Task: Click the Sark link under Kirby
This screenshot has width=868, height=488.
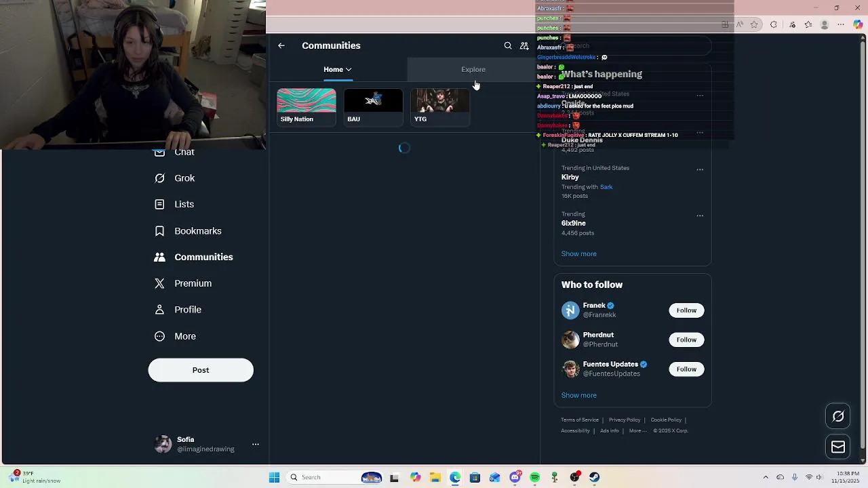Action: tap(606, 187)
